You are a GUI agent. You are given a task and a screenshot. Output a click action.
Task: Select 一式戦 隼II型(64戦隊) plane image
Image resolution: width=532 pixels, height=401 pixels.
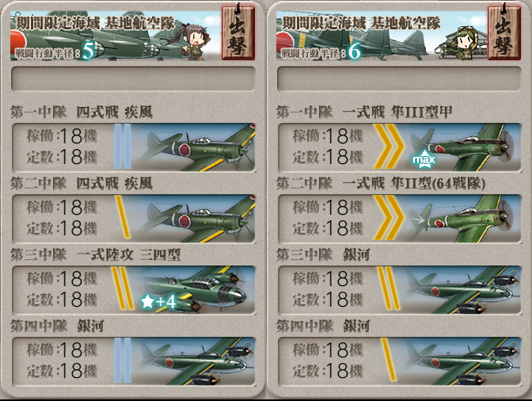pos(462,218)
